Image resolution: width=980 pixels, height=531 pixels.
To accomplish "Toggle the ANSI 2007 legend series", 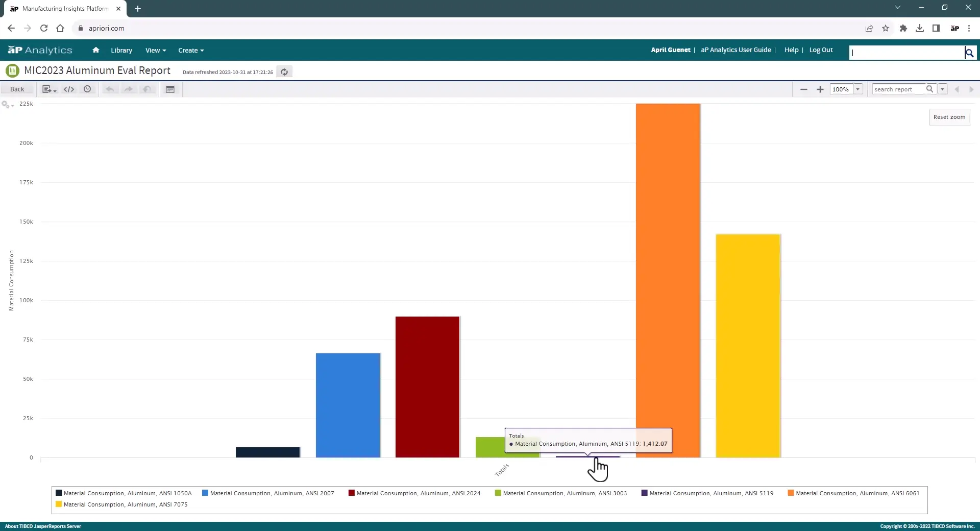I will coord(272,493).
